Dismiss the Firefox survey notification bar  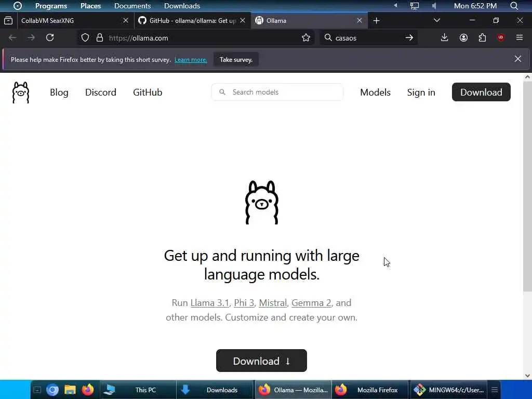pyautogui.click(x=518, y=59)
